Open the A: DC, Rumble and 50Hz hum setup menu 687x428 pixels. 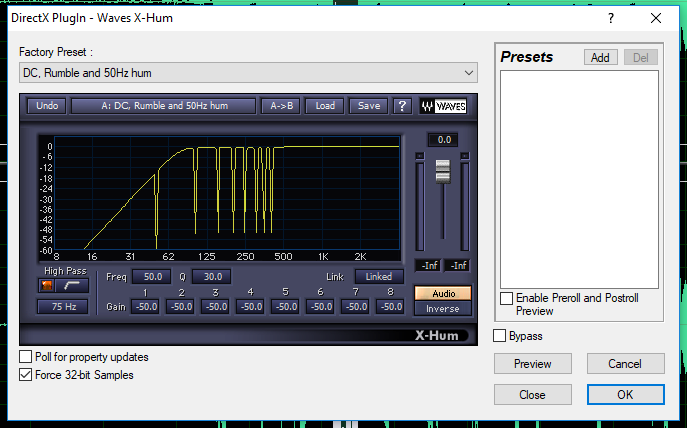click(164, 106)
